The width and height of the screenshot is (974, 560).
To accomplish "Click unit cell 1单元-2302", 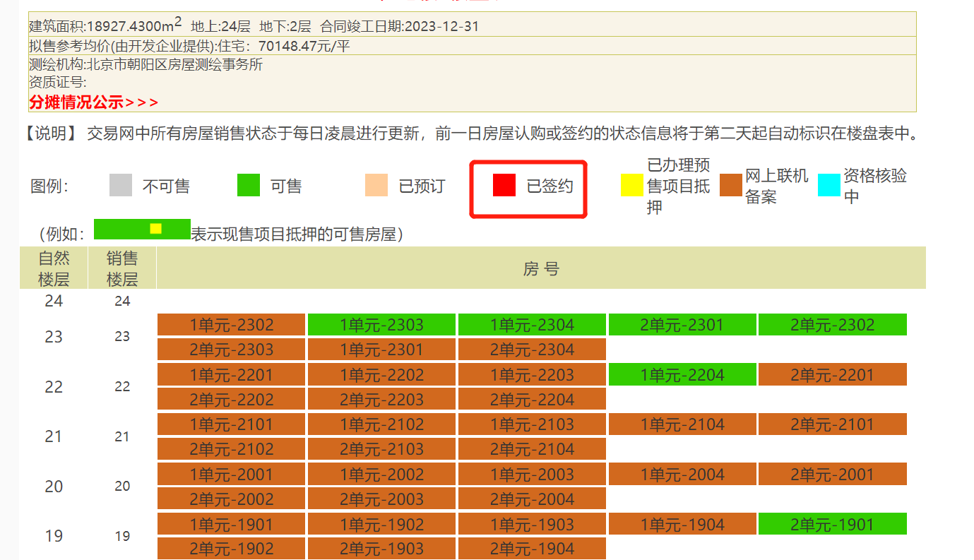I will click(x=231, y=324).
